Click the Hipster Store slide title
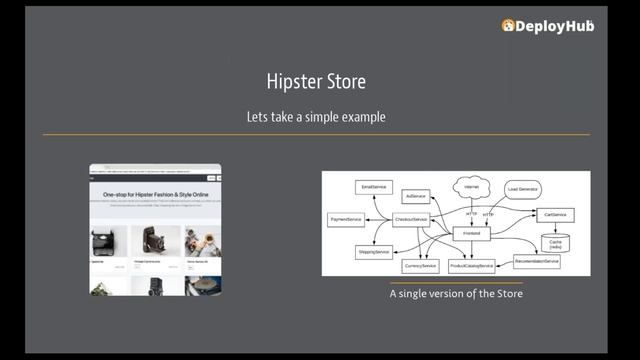This screenshot has height=360, width=640. point(316,82)
